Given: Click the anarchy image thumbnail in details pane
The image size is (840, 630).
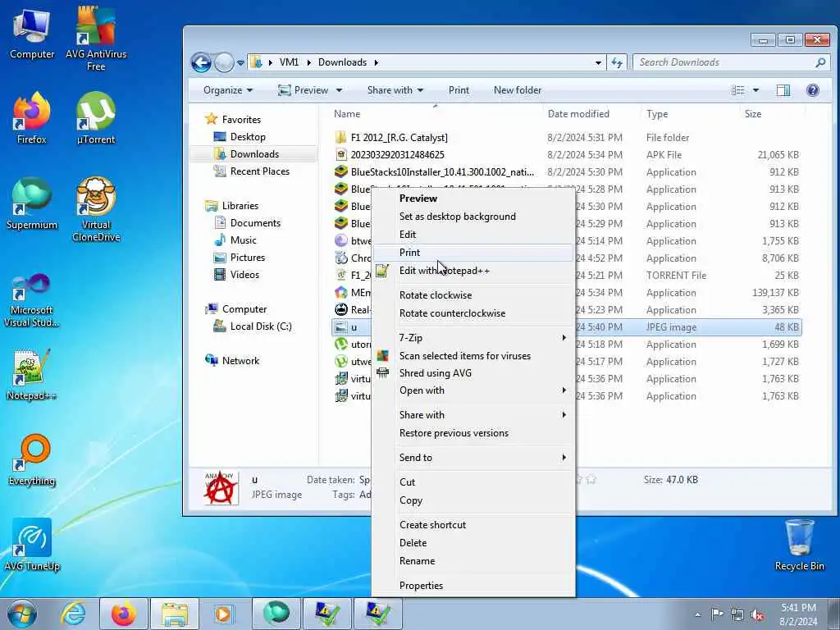Looking at the screenshot, I should tap(221, 487).
